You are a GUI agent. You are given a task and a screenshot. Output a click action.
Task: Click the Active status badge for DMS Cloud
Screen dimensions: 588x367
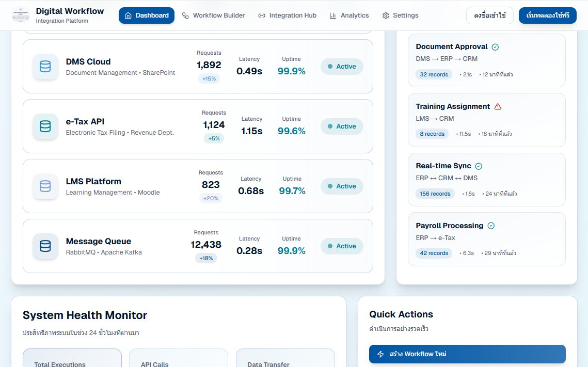[342, 67]
